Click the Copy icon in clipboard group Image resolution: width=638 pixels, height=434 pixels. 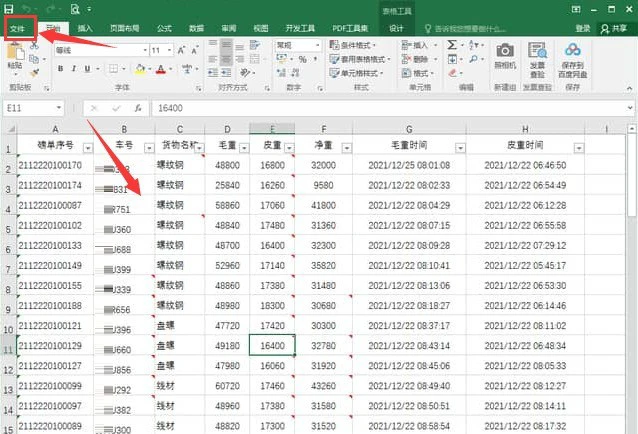click(x=34, y=59)
